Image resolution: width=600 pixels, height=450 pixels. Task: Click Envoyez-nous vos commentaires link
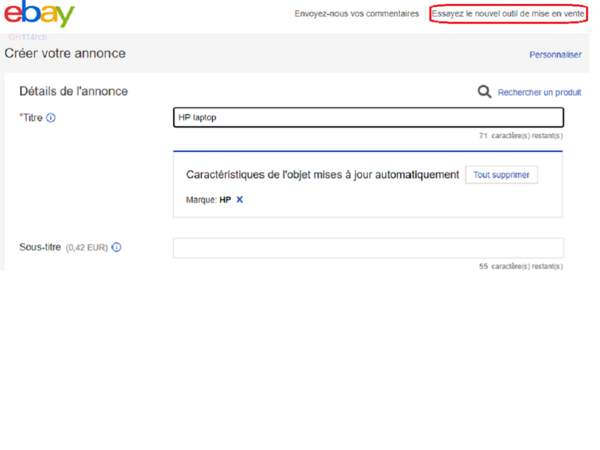click(x=357, y=14)
